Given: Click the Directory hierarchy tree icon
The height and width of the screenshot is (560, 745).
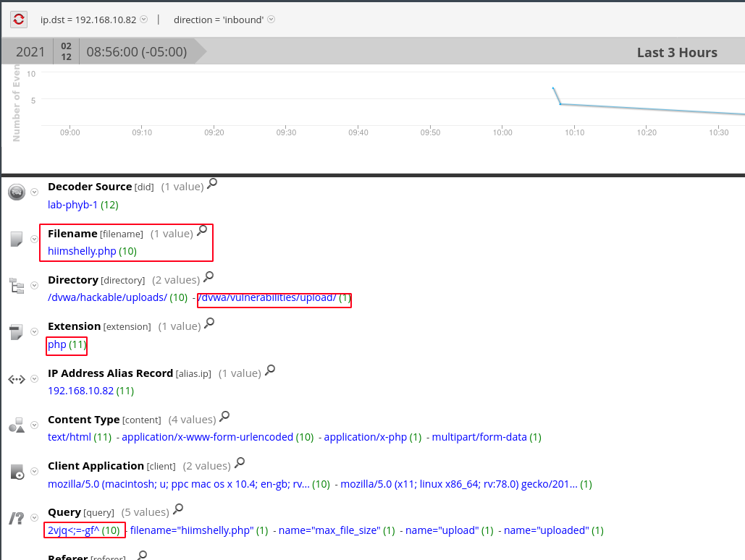Looking at the screenshot, I should (17, 284).
